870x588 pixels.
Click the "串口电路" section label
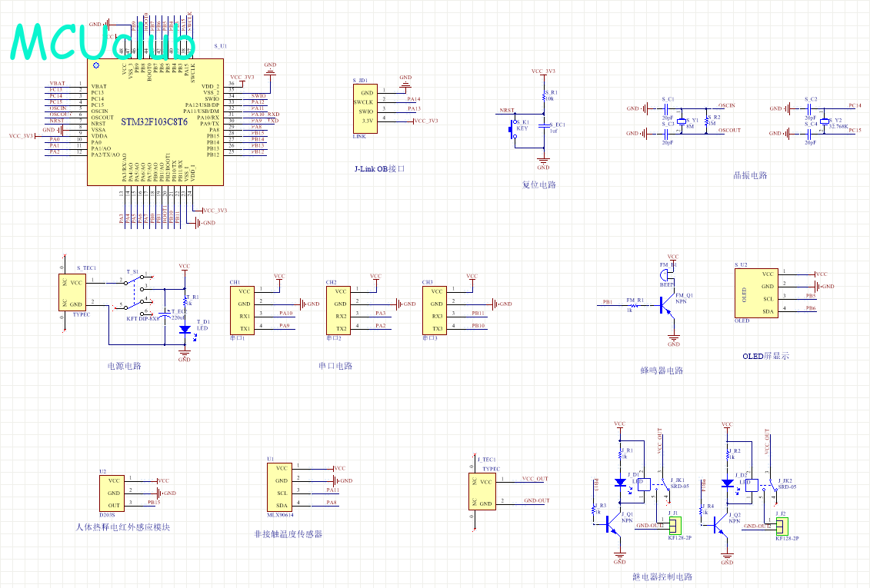335,366
